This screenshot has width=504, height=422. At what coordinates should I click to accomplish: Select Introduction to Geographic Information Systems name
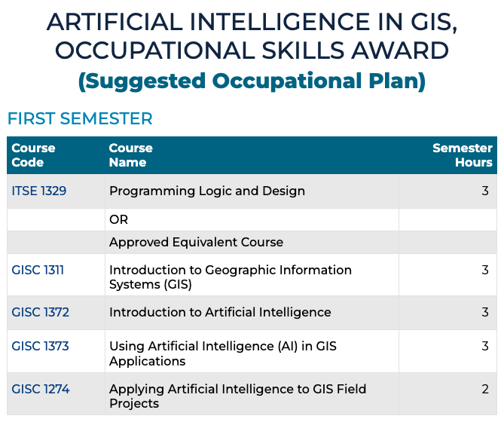coord(230,277)
